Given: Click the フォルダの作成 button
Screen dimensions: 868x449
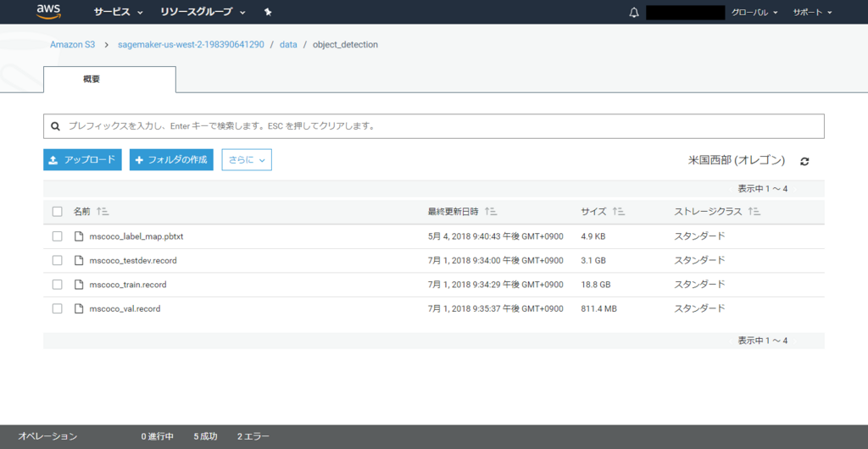Looking at the screenshot, I should pyautogui.click(x=171, y=160).
